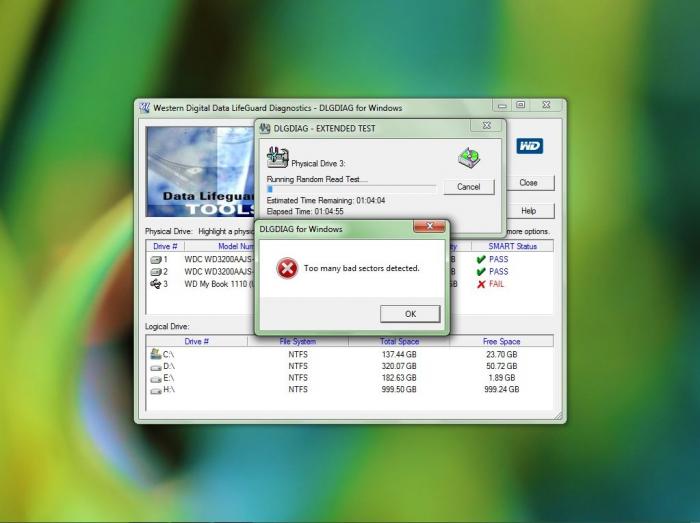Click Too many bad sectors detected message
This screenshot has width=700, height=523.
coord(362,268)
